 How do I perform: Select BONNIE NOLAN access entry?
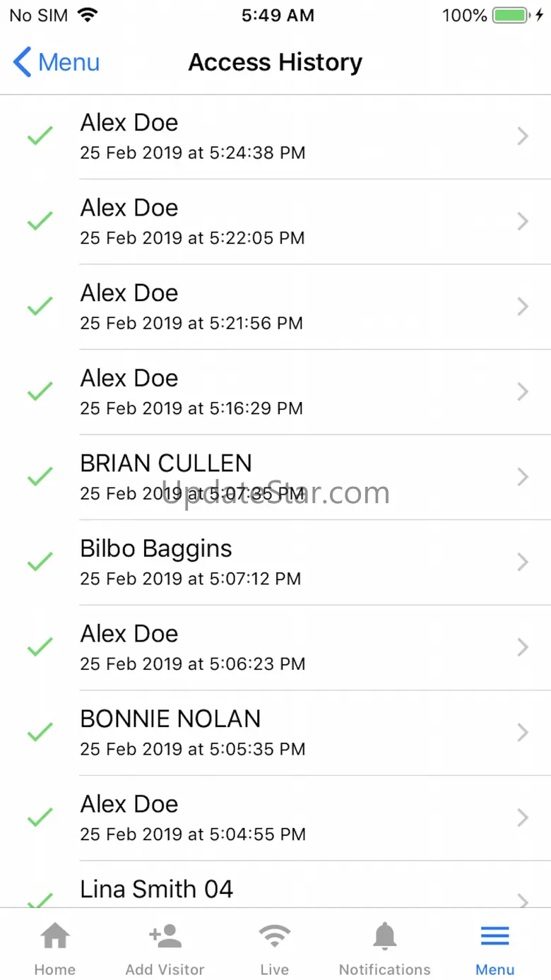[x=275, y=733]
